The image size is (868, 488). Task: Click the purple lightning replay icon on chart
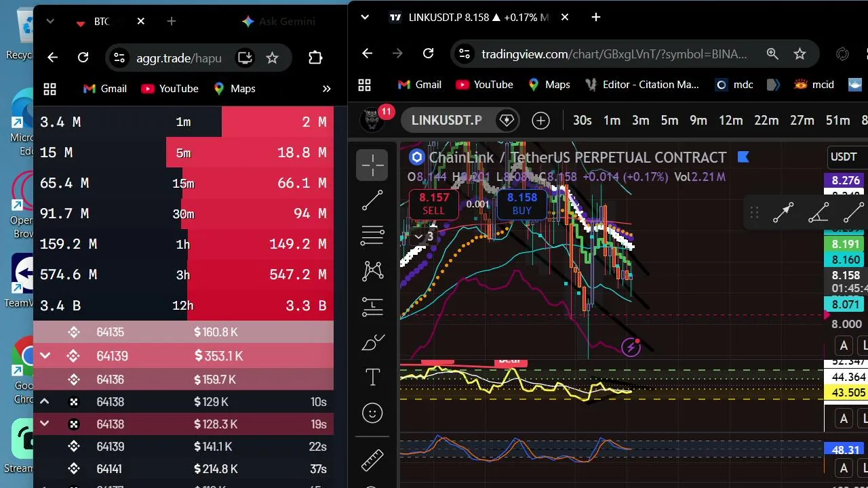coord(631,348)
